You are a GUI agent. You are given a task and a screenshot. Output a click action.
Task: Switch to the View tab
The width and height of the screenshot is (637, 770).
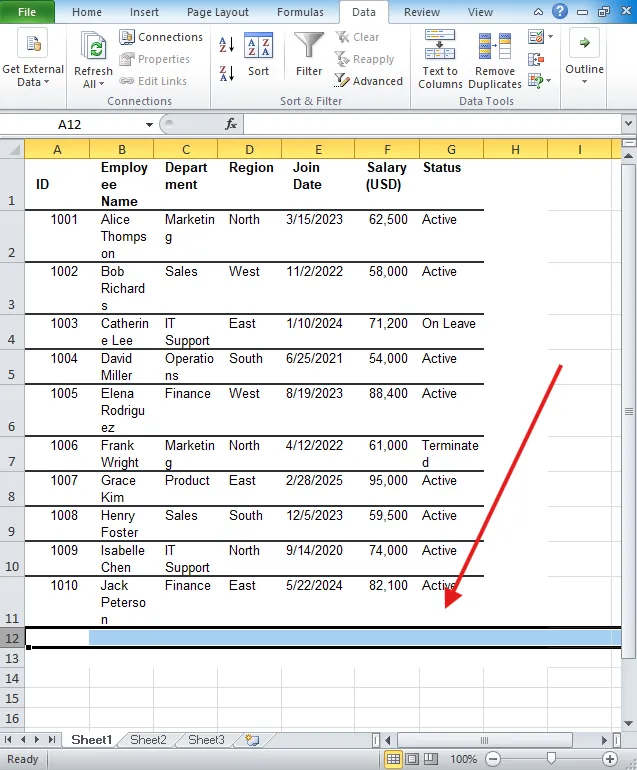point(480,12)
